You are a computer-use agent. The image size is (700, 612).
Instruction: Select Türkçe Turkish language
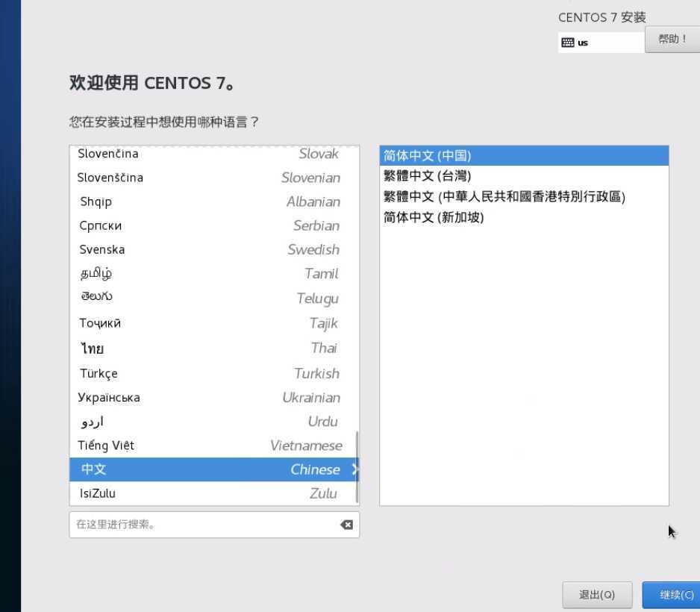click(214, 373)
